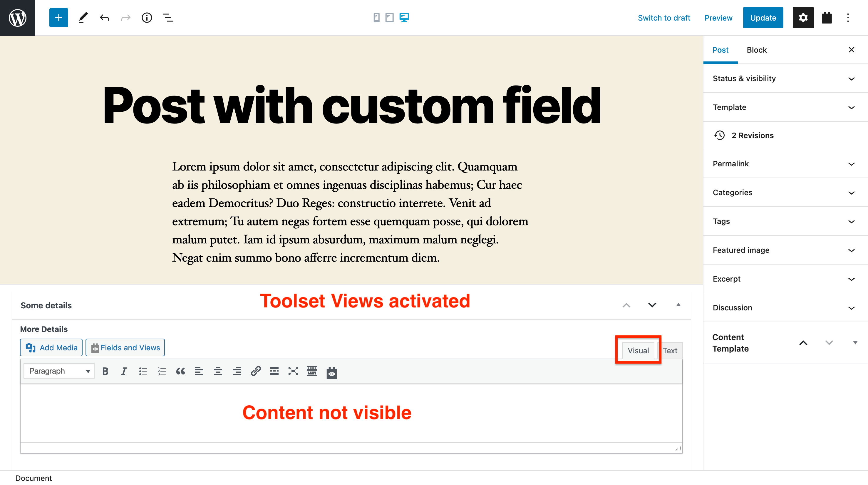Image resolution: width=868 pixels, height=485 pixels.
Task: Open the document Details info icon
Action: pos(147,18)
